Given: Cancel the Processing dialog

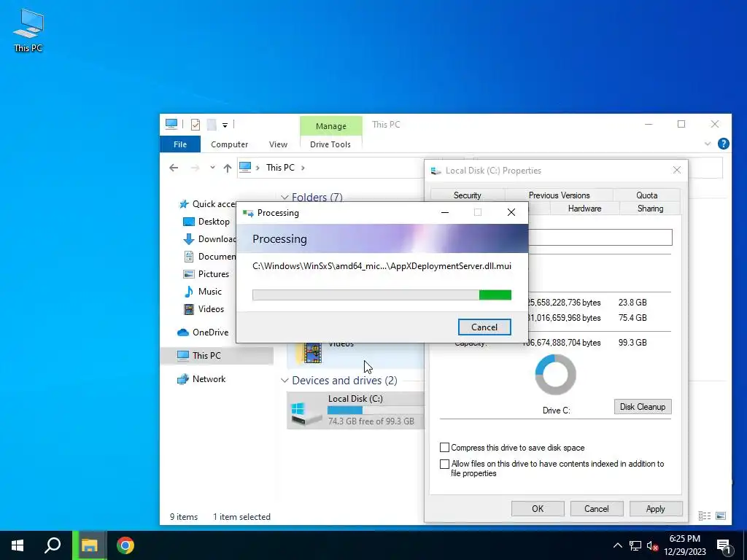Looking at the screenshot, I should pos(484,327).
